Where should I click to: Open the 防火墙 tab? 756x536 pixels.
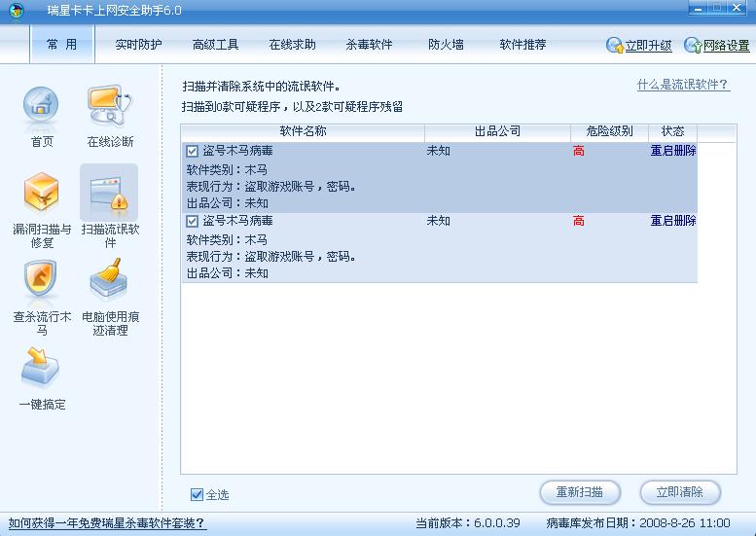pos(446,45)
